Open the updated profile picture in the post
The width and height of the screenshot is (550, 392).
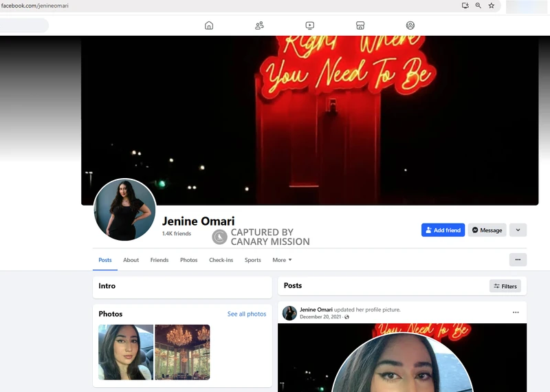(x=402, y=358)
